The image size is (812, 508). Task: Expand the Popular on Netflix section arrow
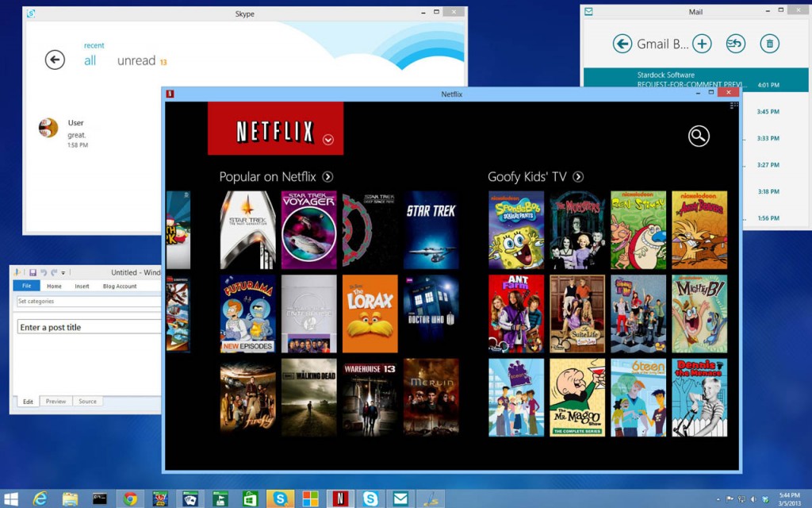pyautogui.click(x=327, y=177)
